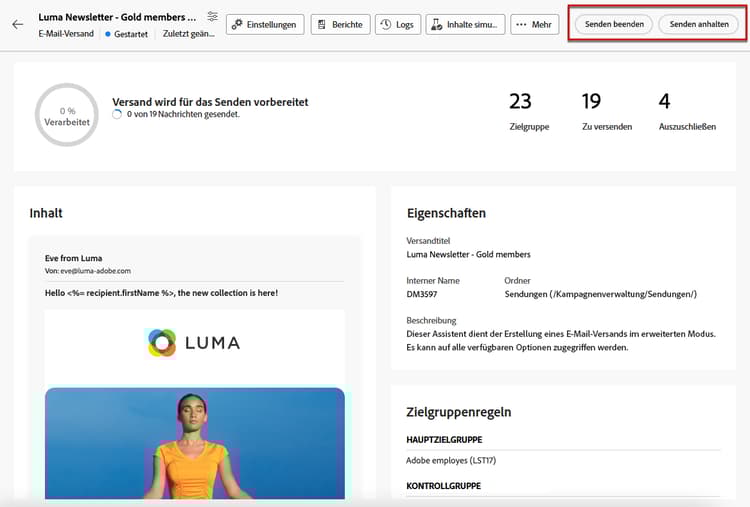Click Senden beenden
The height and width of the screenshot is (507, 750).
[x=614, y=24]
